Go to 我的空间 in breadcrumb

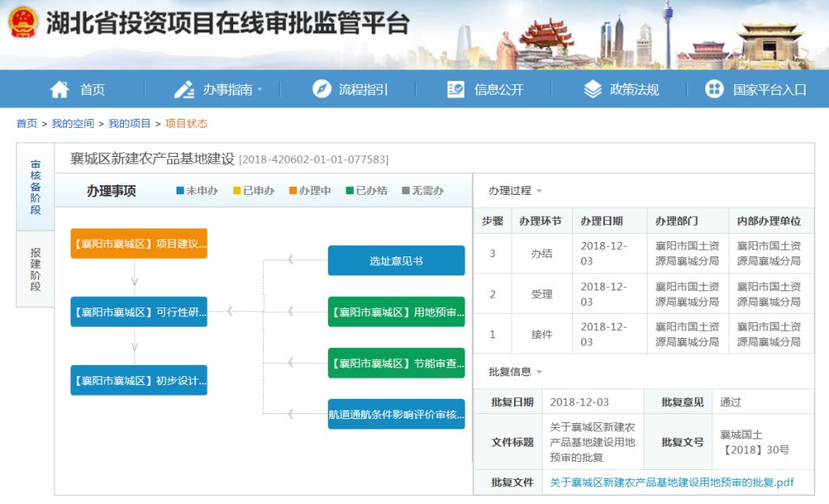click(73, 124)
